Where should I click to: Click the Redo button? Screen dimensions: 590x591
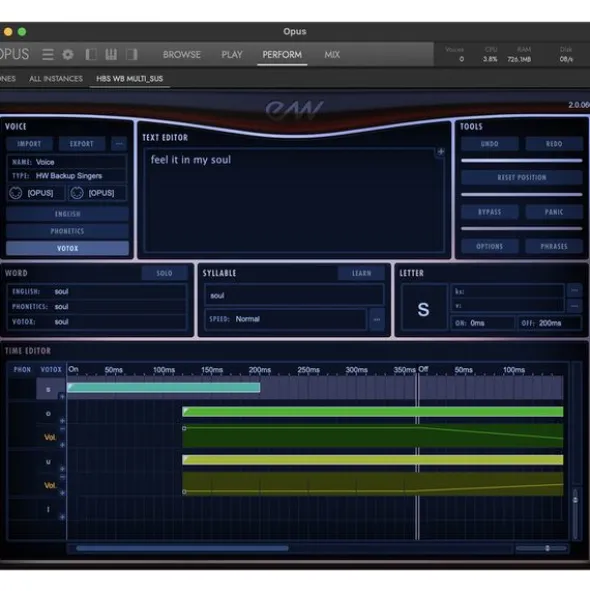point(554,144)
